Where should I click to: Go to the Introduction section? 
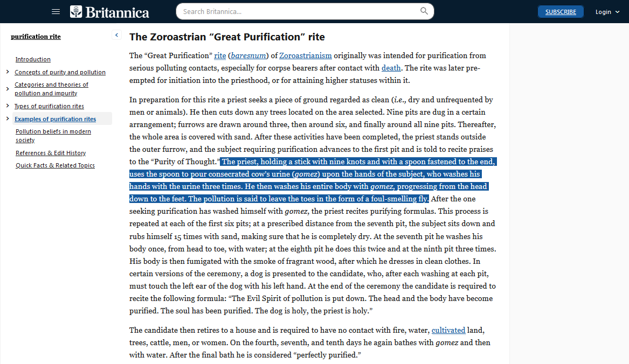33,59
